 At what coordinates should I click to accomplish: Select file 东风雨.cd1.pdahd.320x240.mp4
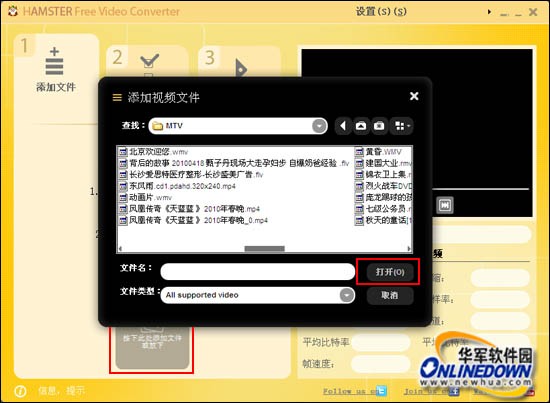pyautogui.click(x=182, y=186)
